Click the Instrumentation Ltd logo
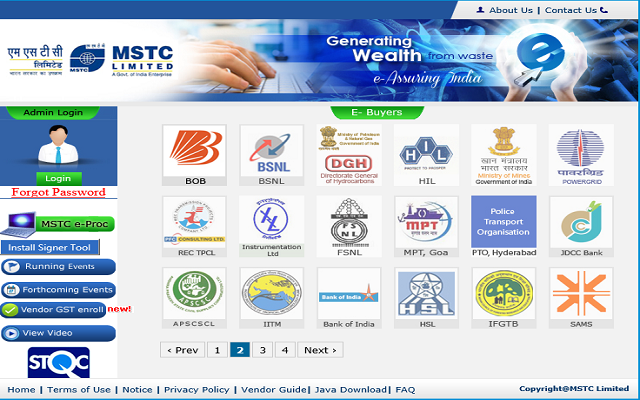The height and width of the screenshot is (400, 640). coord(271,227)
